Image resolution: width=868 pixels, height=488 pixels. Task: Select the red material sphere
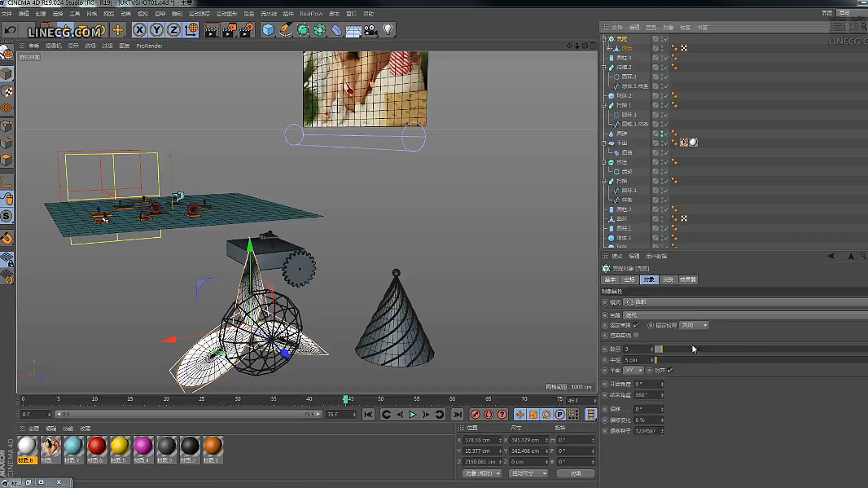click(97, 446)
